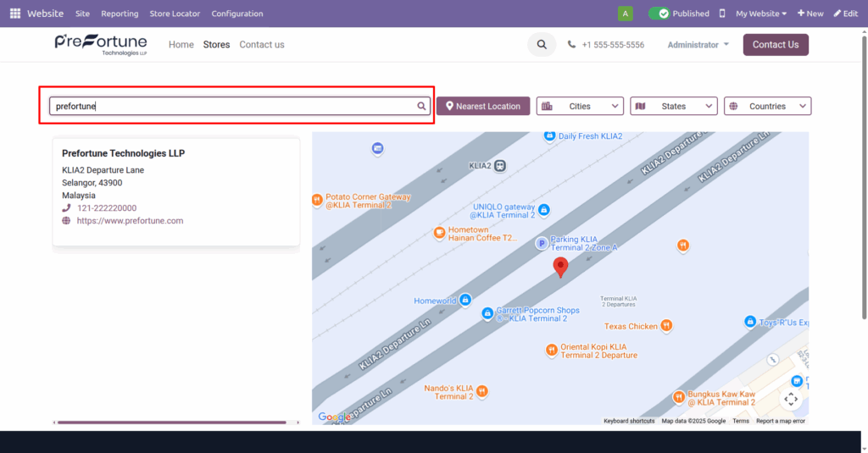Expand the Countries dropdown
868x453 pixels.
(767, 106)
